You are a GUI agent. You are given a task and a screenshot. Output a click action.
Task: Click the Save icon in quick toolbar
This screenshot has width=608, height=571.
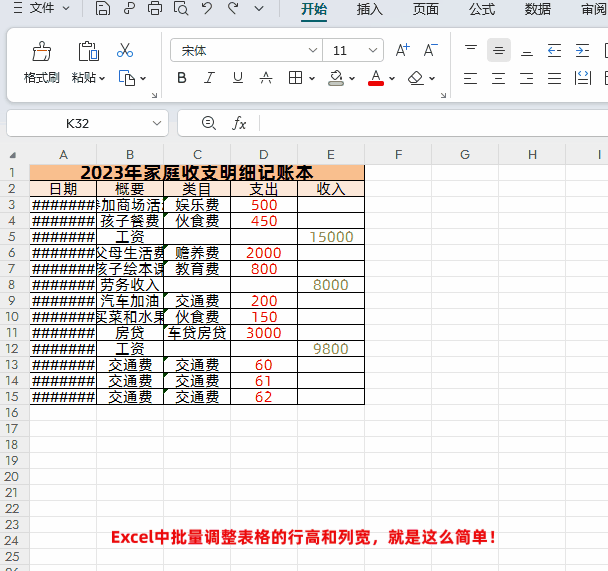coord(102,8)
